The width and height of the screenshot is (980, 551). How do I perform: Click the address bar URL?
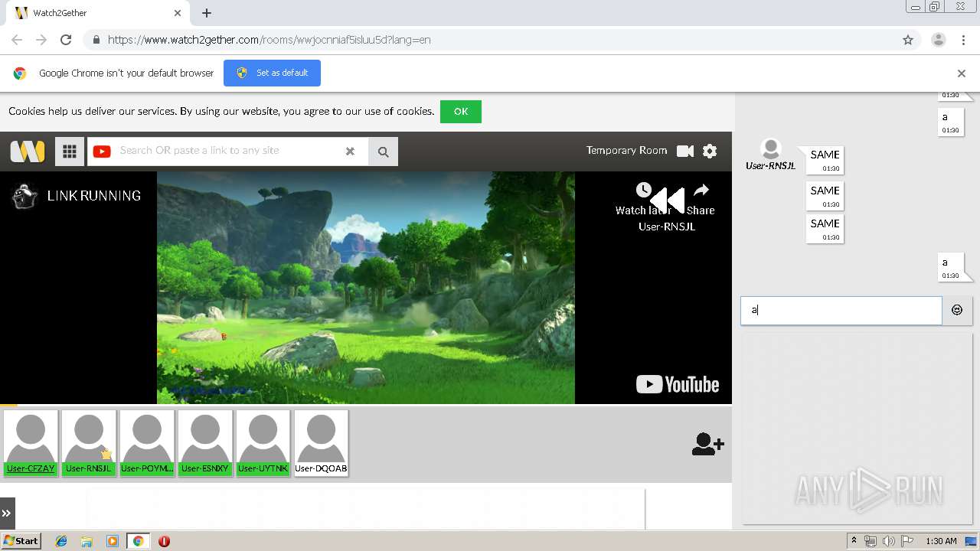(269, 40)
